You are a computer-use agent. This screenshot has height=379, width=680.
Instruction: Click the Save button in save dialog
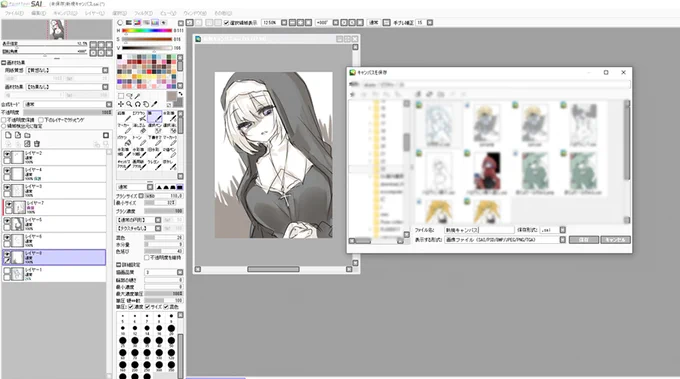pos(584,240)
